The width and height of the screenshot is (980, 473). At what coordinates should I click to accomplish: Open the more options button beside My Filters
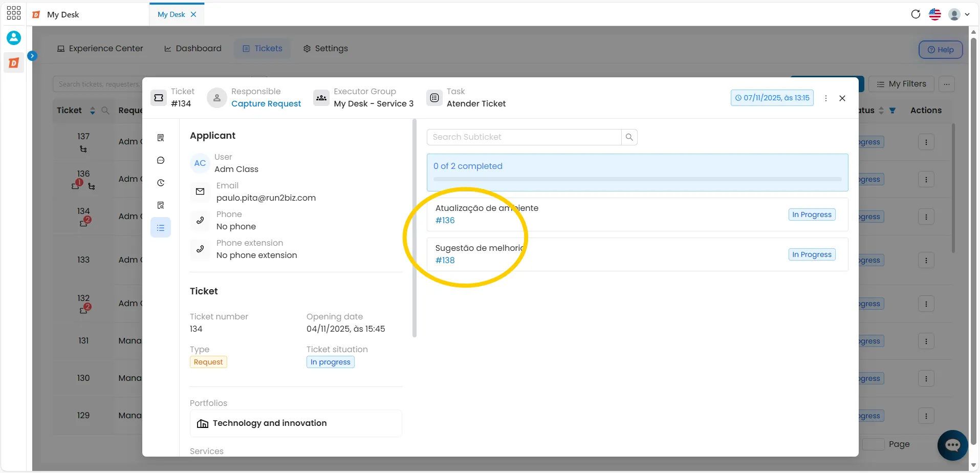tap(947, 84)
